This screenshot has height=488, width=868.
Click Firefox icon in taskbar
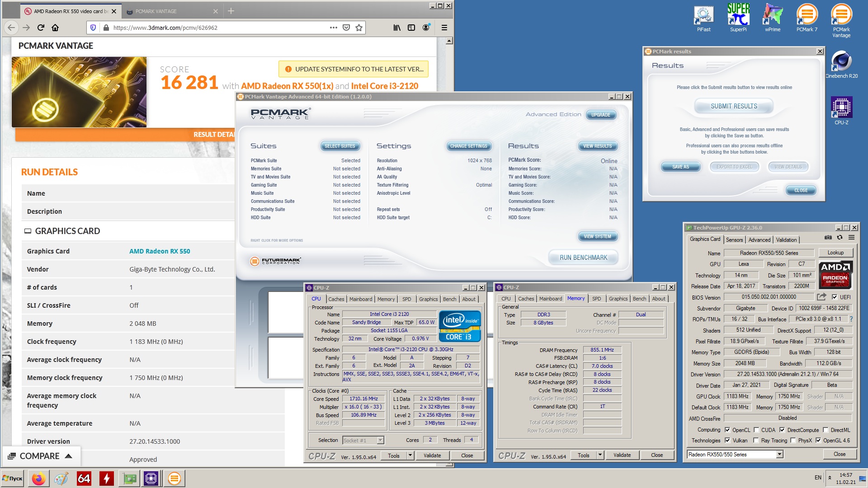pyautogui.click(x=39, y=479)
